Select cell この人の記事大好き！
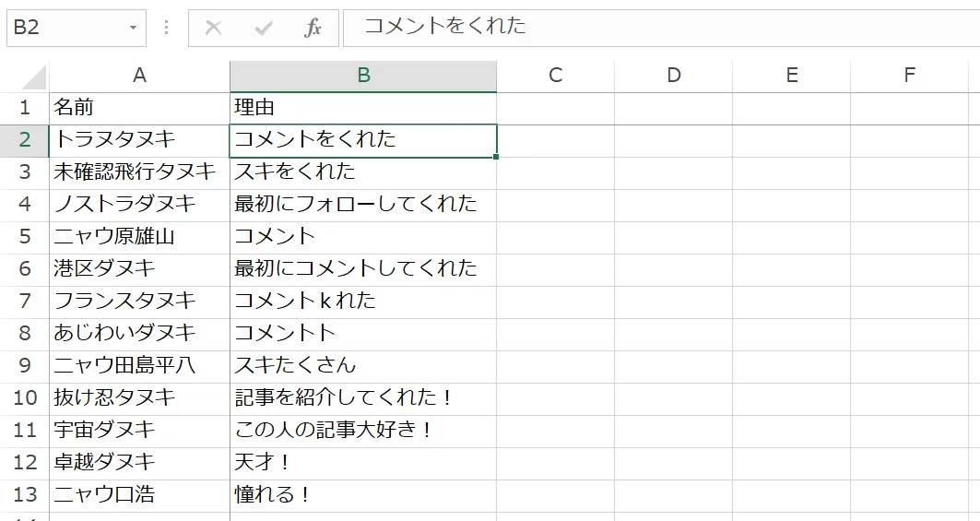 [x=363, y=431]
